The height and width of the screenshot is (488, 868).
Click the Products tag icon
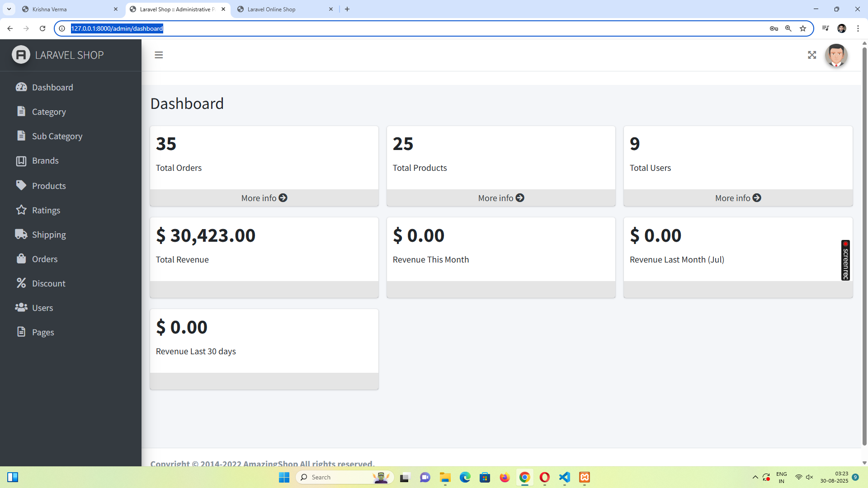[21, 185]
